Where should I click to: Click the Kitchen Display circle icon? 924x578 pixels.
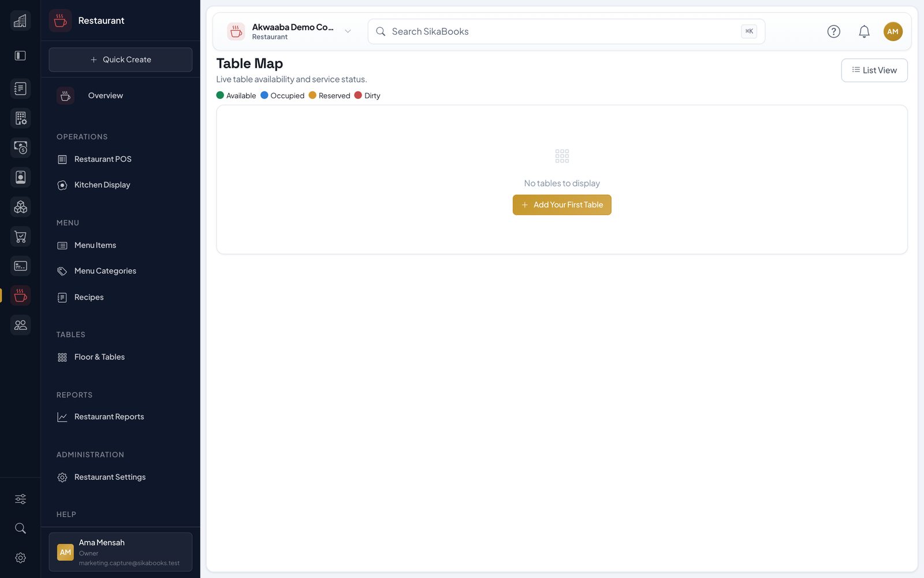click(62, 186)
